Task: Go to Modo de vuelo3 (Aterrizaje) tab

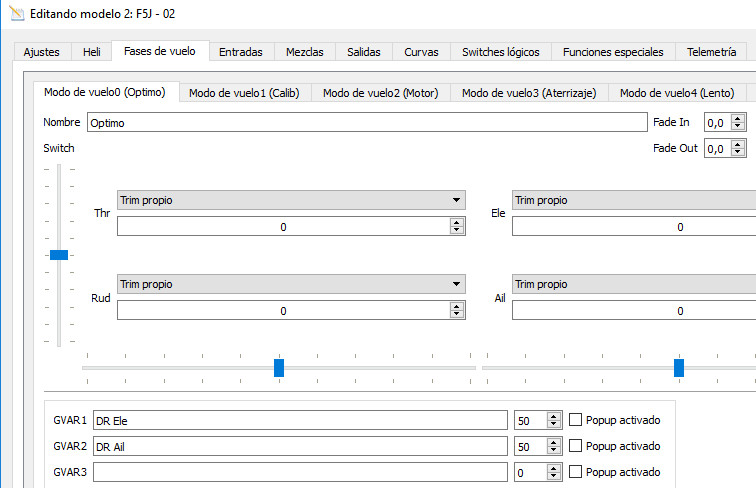Action: [x=528, y=93]
